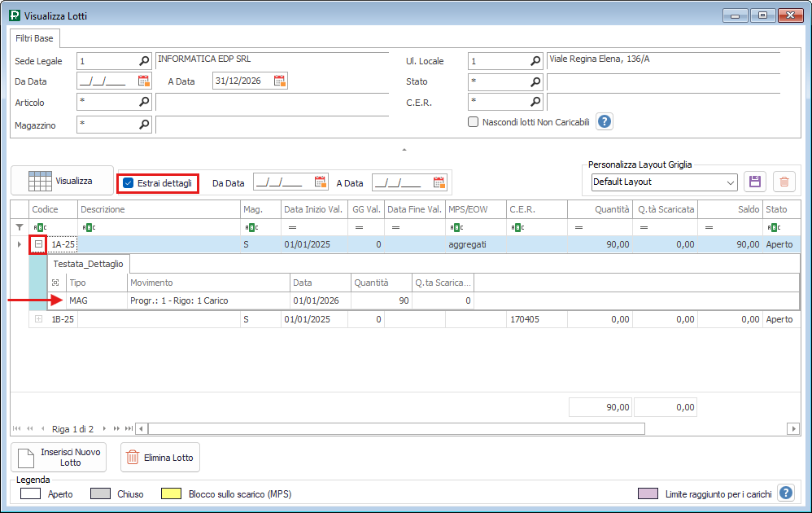The image size is (812, 513).
Task: Click help icon beside Nascondi lotti Non Caricabili
Action: [605, 121]
